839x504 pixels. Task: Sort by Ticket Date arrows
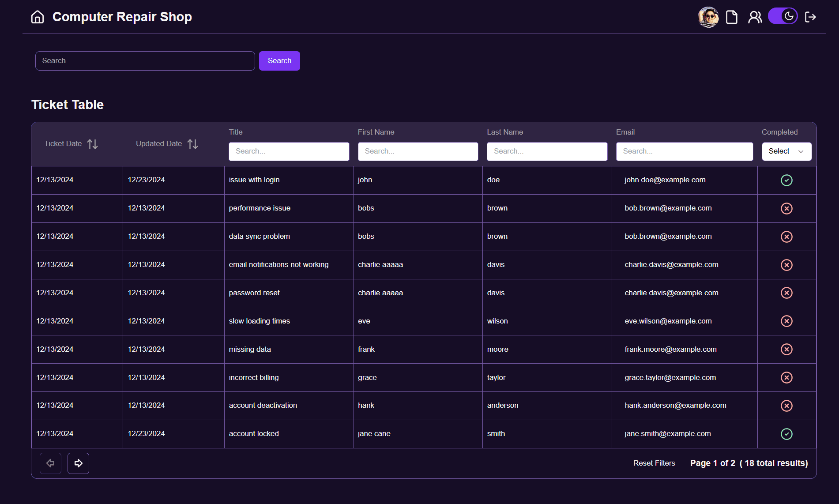tap(93, 144)
